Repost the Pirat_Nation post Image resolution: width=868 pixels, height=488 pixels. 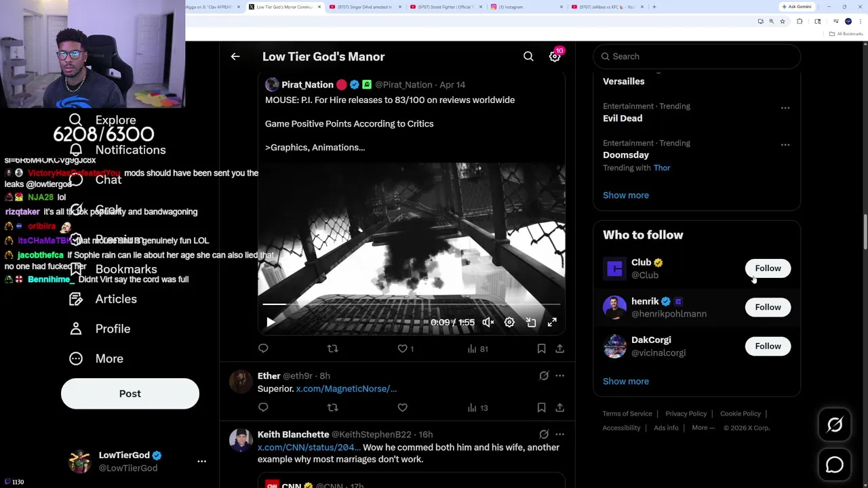(332, 348)
